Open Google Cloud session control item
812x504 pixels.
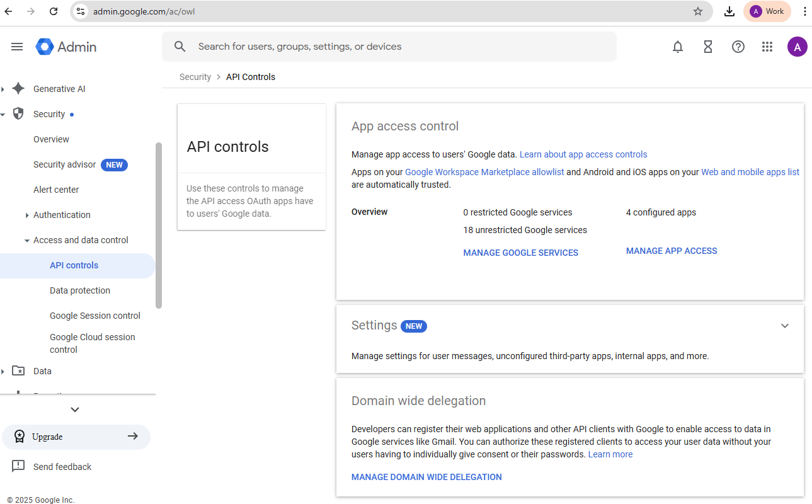(93, 343)
